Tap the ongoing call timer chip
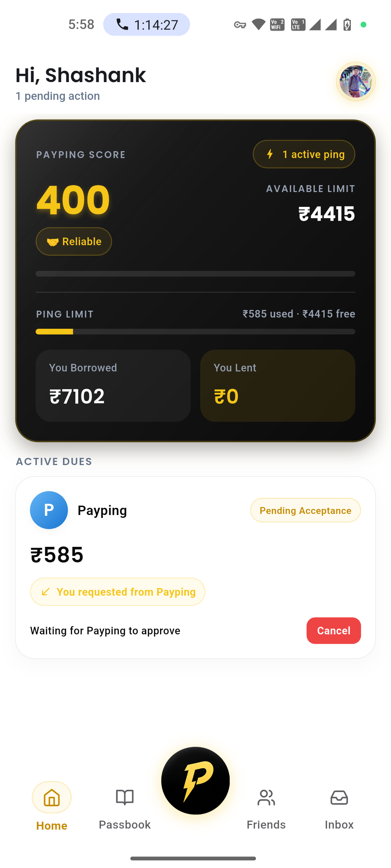Screen dimensions: 391x868 click(x=147, y=25)
